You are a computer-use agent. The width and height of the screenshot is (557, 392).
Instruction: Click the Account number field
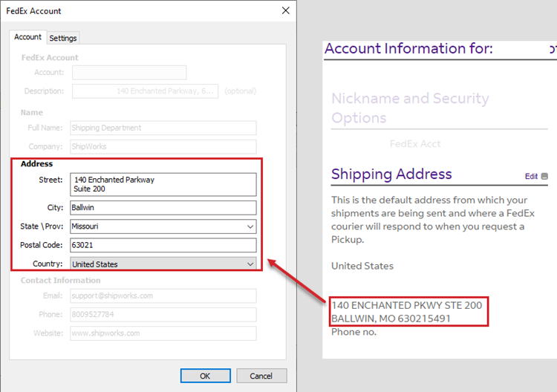[x=129, y=73]
